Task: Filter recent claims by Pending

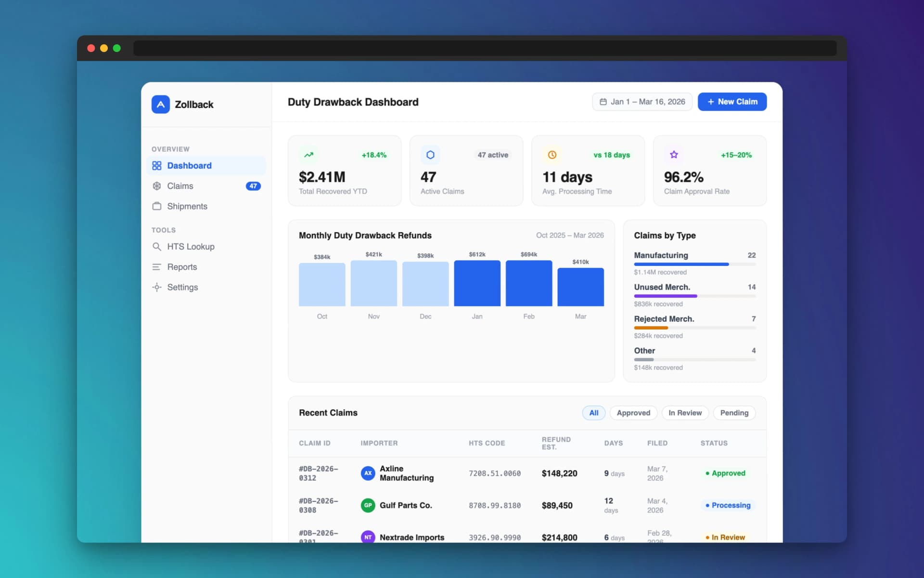Action: [734, 413]
